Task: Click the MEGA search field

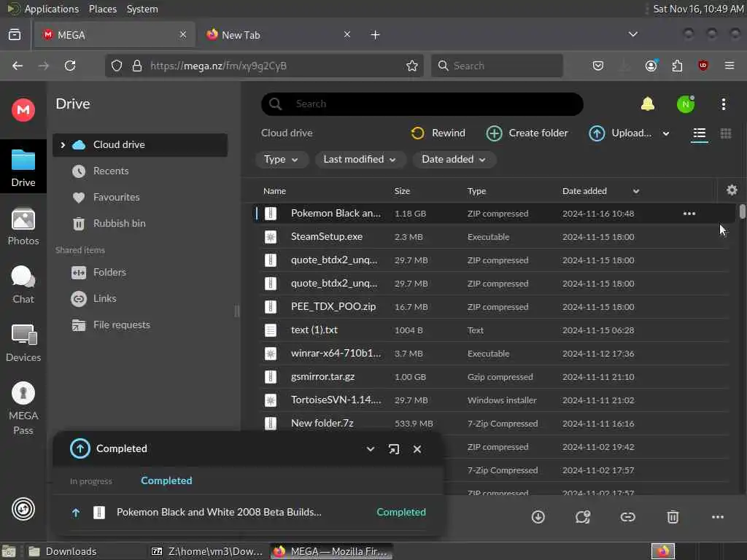Action: pyautogui.click(x=422, y=104)
